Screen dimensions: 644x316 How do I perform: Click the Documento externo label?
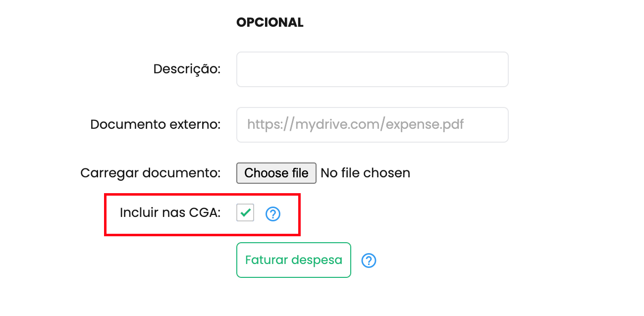pyautogui.click(x=155, y=124)
